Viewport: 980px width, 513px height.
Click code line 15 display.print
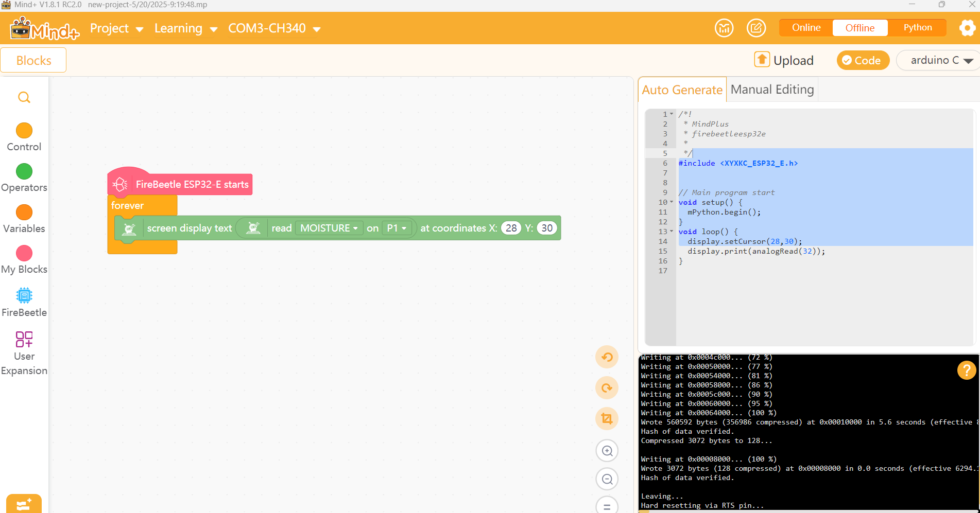[x=756, y=251]
